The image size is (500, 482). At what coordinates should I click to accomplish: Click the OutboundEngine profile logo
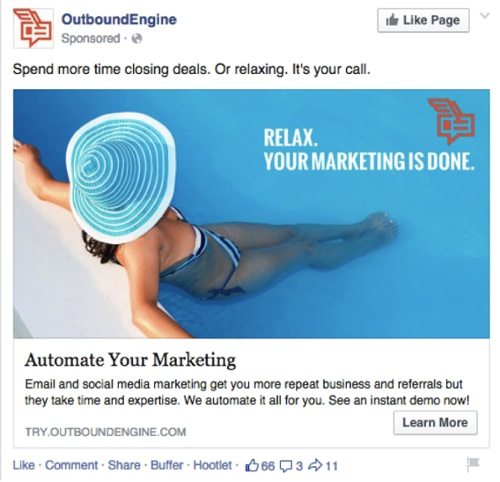pyautogui.click(x=33, y=28)
